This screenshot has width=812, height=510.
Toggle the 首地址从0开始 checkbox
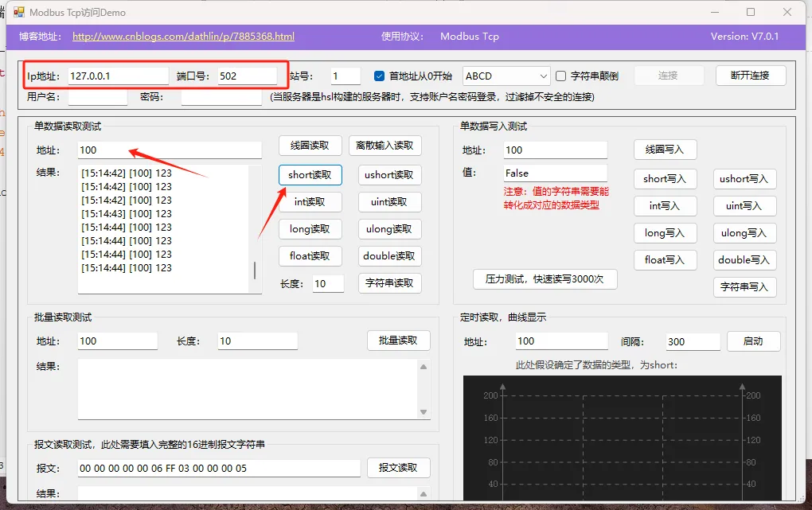[x=379, y=76]
